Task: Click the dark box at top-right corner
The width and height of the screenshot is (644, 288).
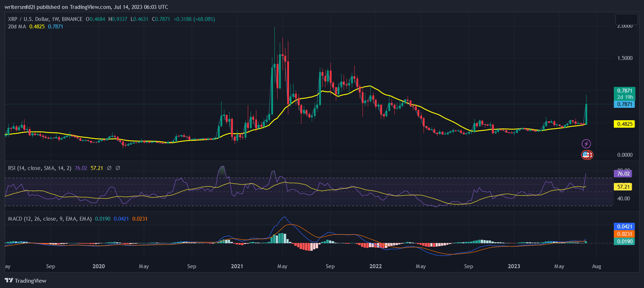Action: tap(626, 19)
